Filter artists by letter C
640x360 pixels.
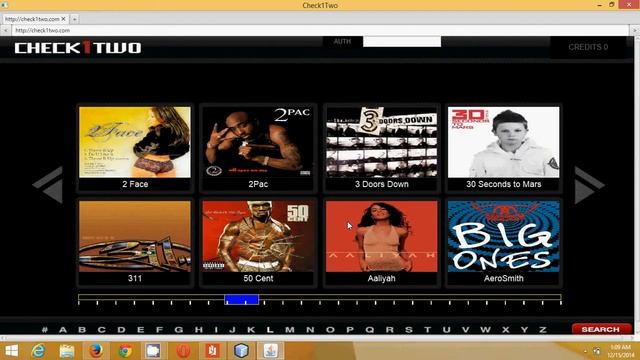click(102, 329)
